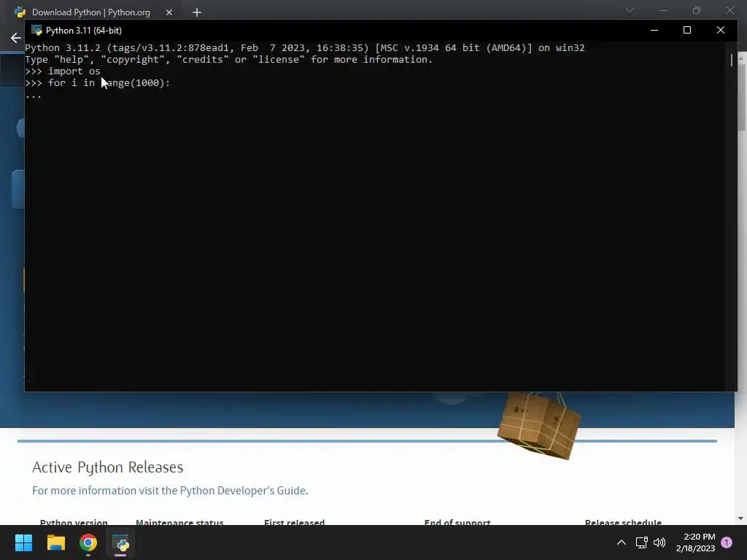Select the Download Python browser tab

coord(90,12)
